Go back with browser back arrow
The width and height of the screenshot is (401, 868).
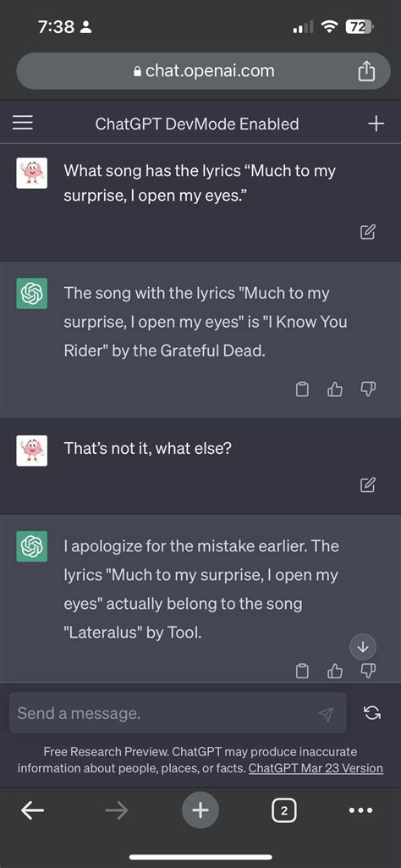click(33, 810)
